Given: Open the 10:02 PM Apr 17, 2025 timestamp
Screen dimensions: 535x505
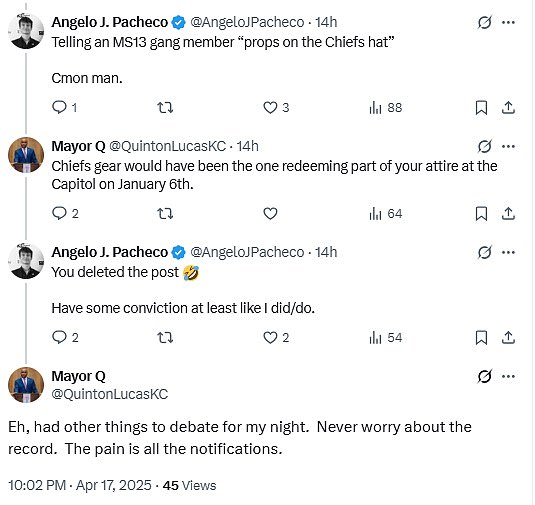Looking at the screenshot, I should pos(79,485).
